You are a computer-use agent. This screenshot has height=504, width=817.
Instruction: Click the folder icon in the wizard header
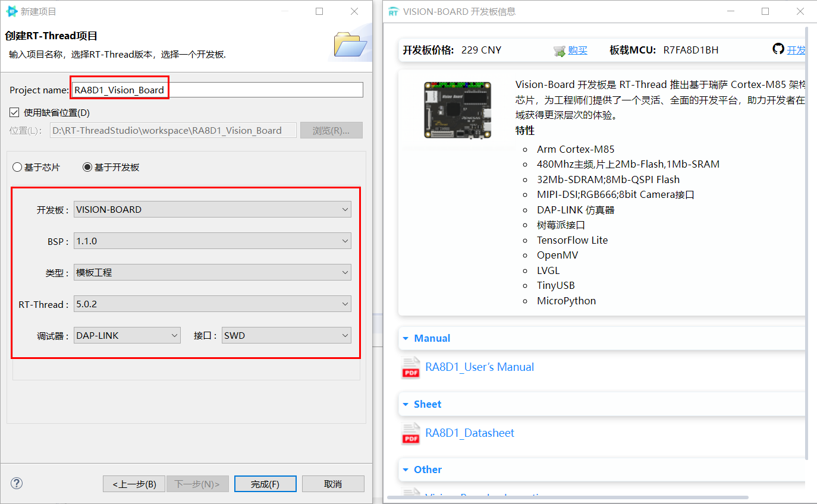point(350,45)
